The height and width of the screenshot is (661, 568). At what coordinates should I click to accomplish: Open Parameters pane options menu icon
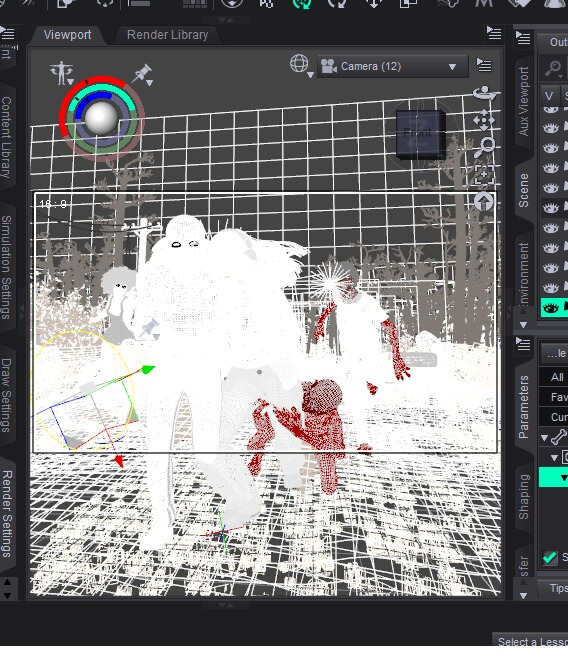(x=523, y=344)
